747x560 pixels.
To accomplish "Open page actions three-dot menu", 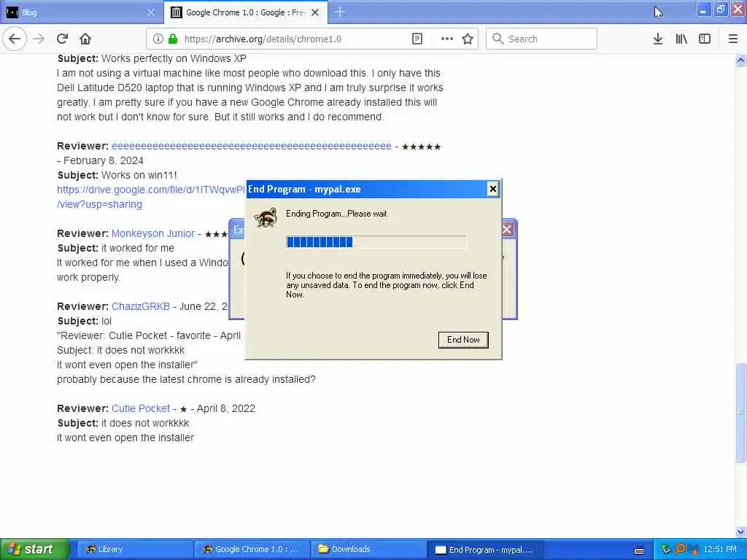I will (447, 39).
